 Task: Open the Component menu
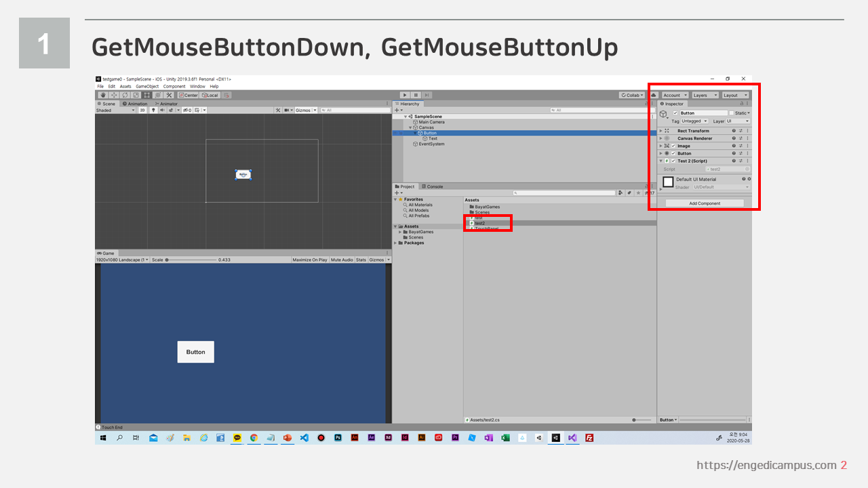[174, 86]
